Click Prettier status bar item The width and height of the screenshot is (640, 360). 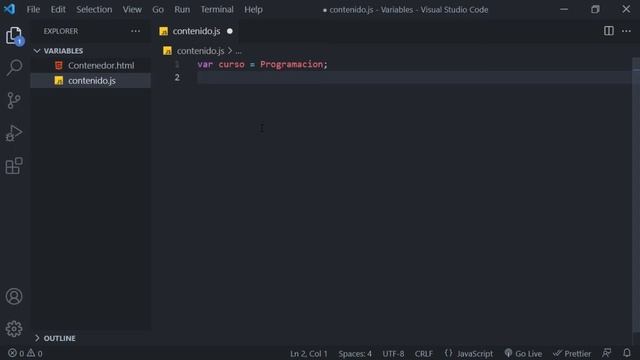coord(572,353)
